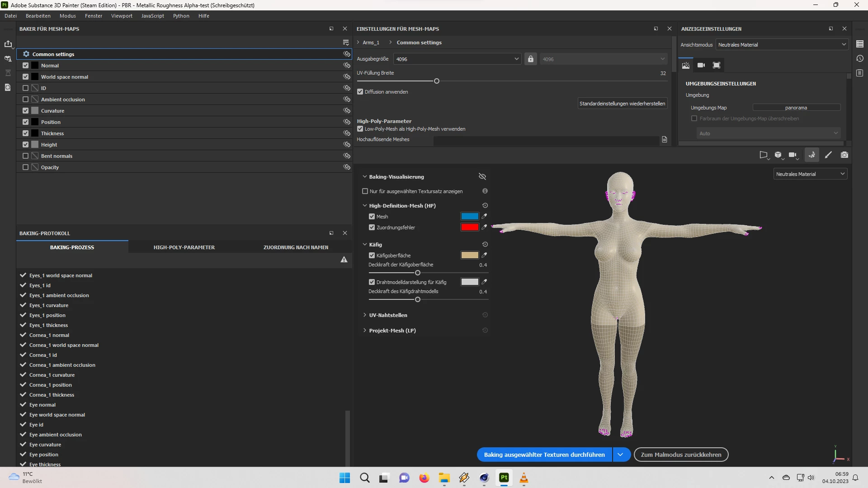Expand the UV-Nahtstellen section
This screenshot has width=868, height=488.
365,315
